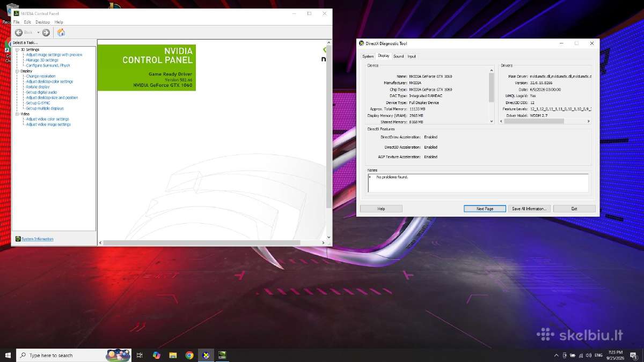Open Set up G-SYNC
Screen dimensions: 644x362
(38, 103)
